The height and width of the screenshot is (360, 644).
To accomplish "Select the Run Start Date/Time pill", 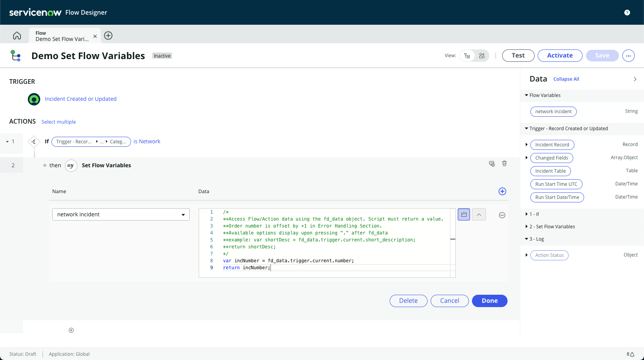I will pos(557,197).
